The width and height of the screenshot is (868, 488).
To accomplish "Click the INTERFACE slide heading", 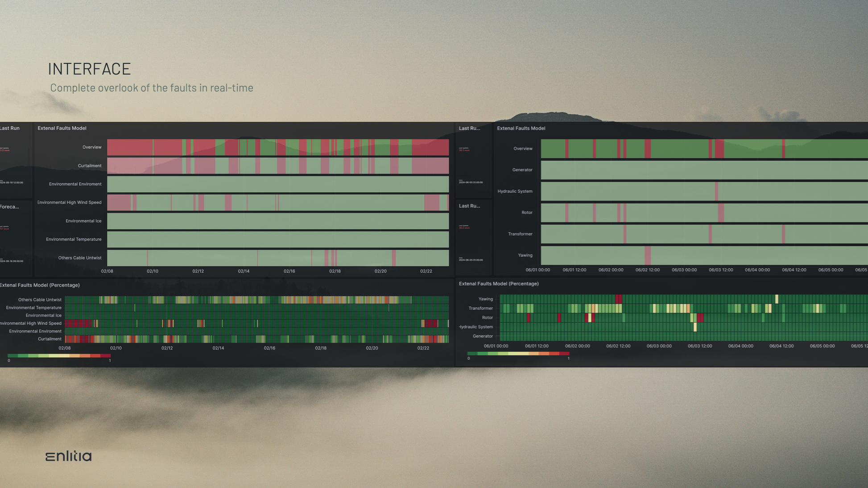I will coord(89,69).
